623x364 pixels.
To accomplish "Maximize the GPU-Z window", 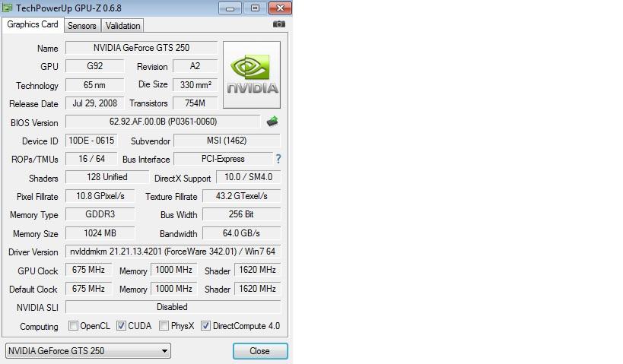I will [255, 8].
